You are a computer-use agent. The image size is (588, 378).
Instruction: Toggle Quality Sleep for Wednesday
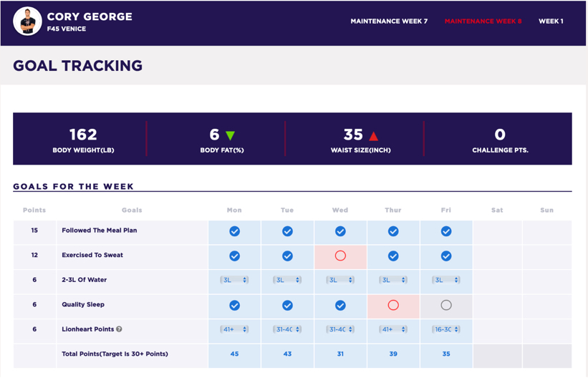coord(340,306)
